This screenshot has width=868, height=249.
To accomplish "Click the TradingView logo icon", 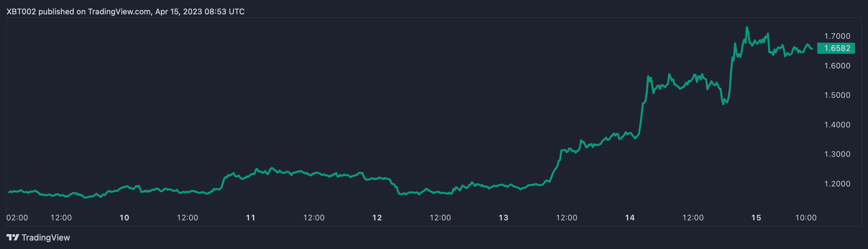I will coord(13,238).
